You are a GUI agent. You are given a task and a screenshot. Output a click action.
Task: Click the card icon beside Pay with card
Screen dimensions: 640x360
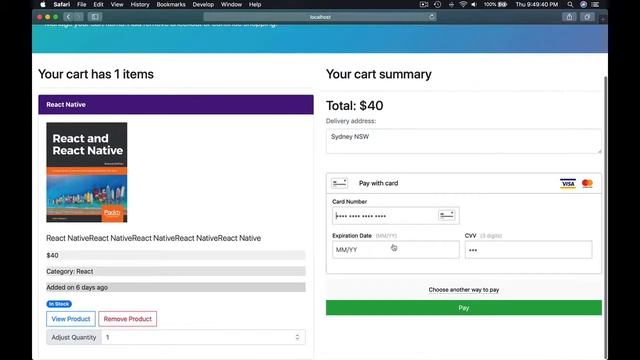[x=339, y=183]
